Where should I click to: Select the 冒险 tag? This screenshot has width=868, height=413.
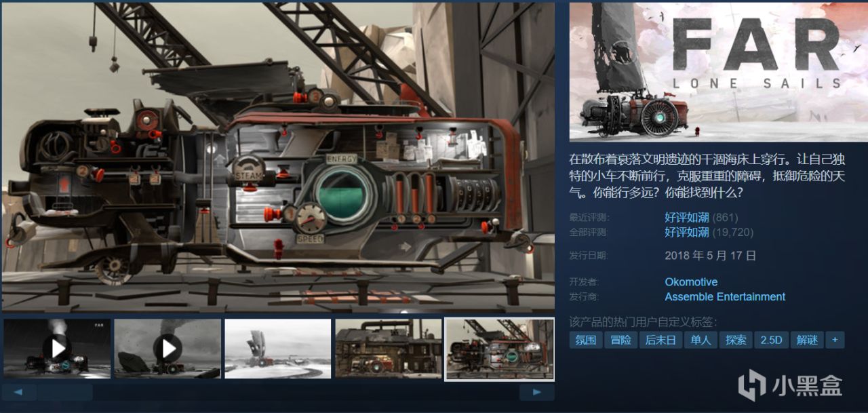pyautogui.click(x=620, y=340)
